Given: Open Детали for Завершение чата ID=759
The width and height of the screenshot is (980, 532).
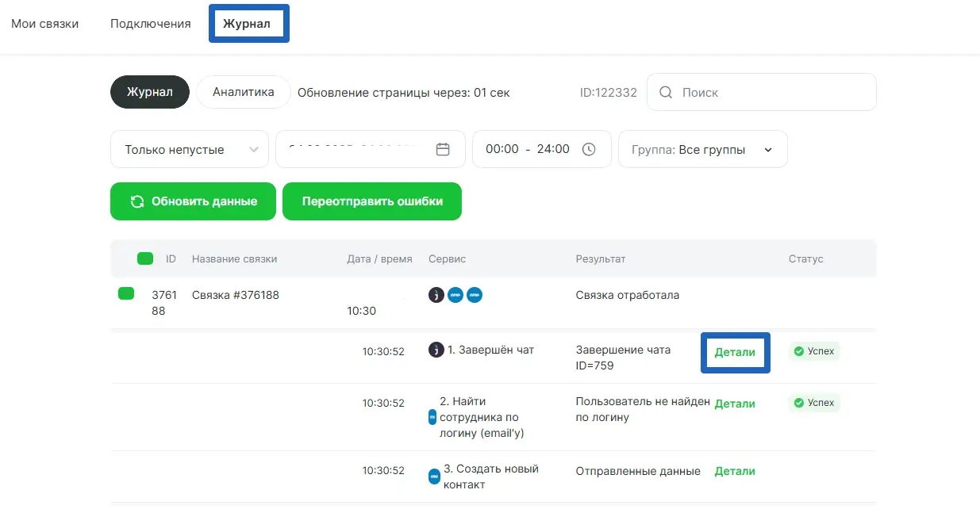Looking at the screenshot, I should pyautogui.click(x=735, y=352).
